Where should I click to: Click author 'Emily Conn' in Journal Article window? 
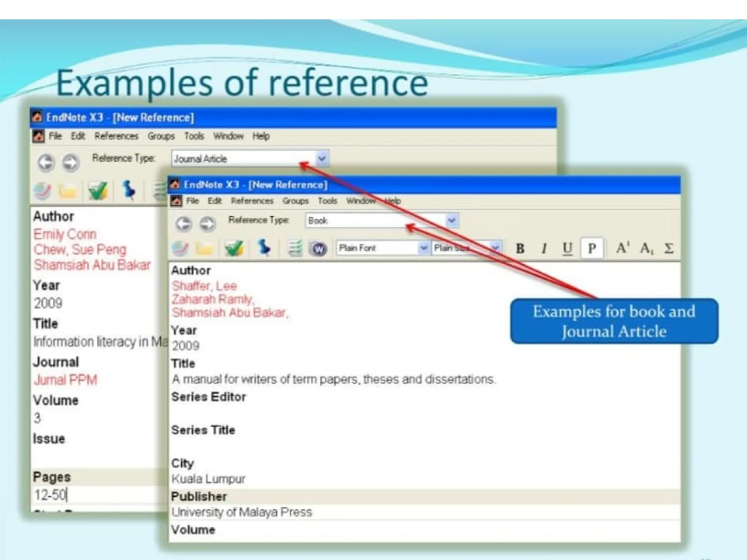65,234
